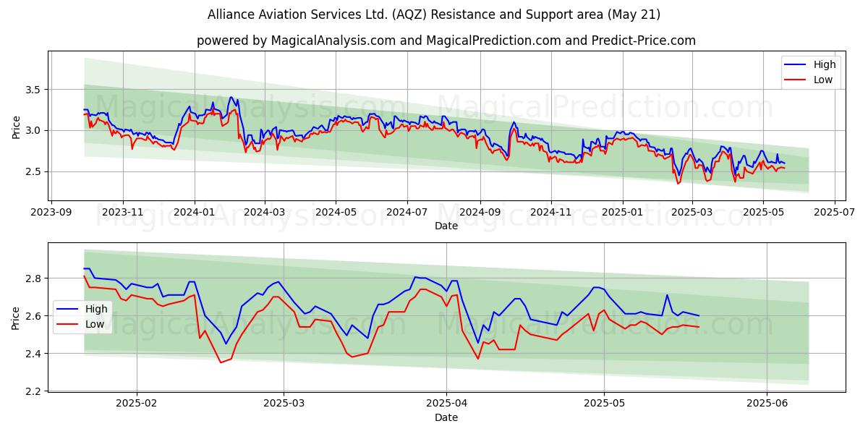Image resolution: width=868 pixels, height=434 pixels.
Task: Click the 2025-01 tick label
Action: click(623, 212)
